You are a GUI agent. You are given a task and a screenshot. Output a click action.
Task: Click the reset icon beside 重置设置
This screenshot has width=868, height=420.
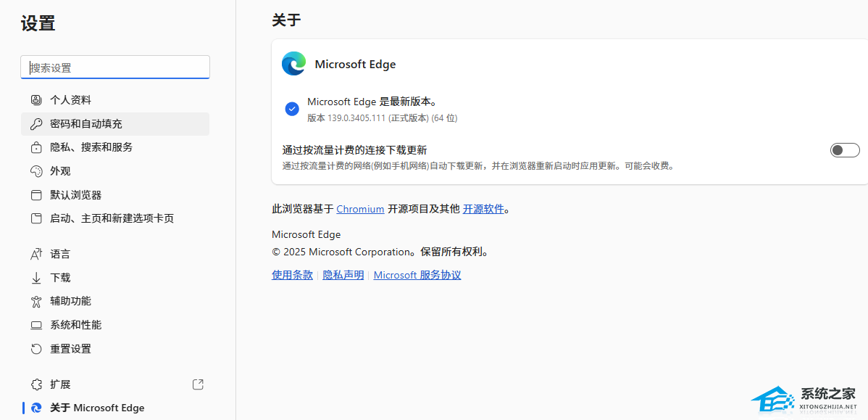[x=36, y=348]
